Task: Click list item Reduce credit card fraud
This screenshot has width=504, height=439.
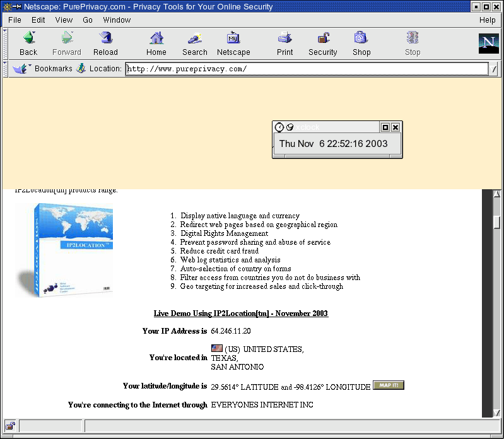Action: (x=220, y=250)
